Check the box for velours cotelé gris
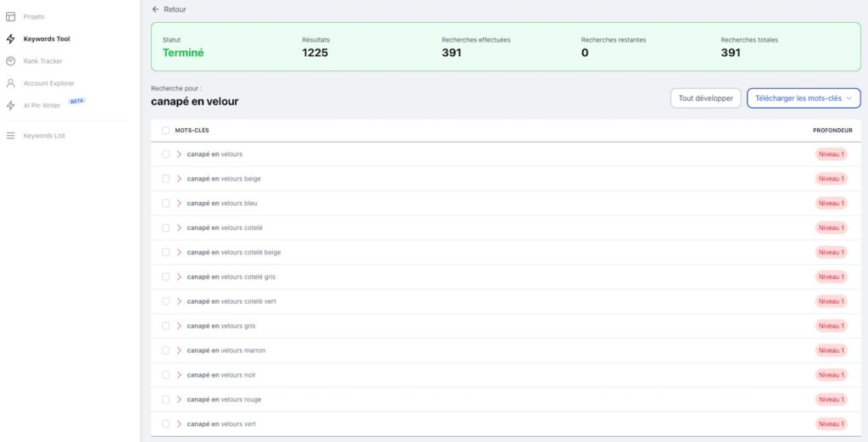Screen dimensions: 868x442 165,277
